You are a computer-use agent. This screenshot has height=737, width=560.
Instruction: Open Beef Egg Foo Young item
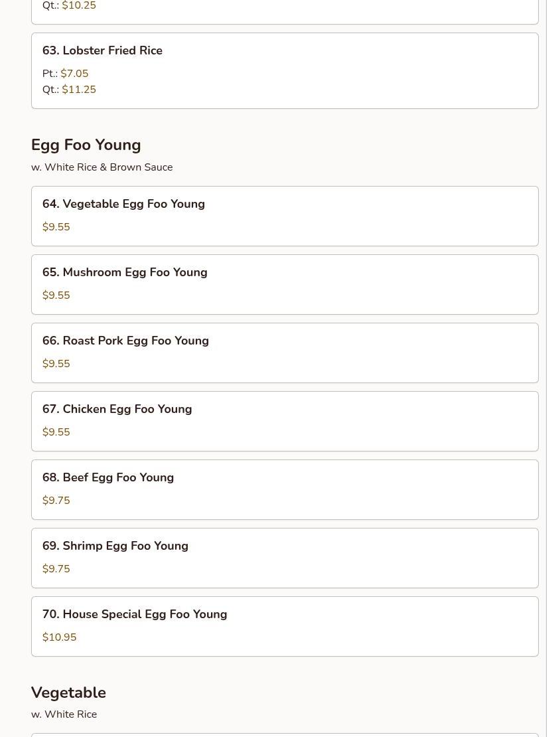coord(108,478)
